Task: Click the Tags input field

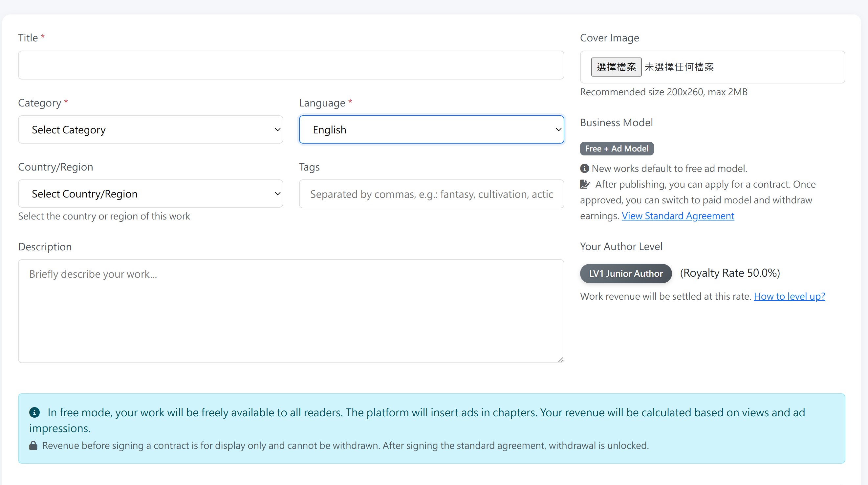Action: coord(431,194)
